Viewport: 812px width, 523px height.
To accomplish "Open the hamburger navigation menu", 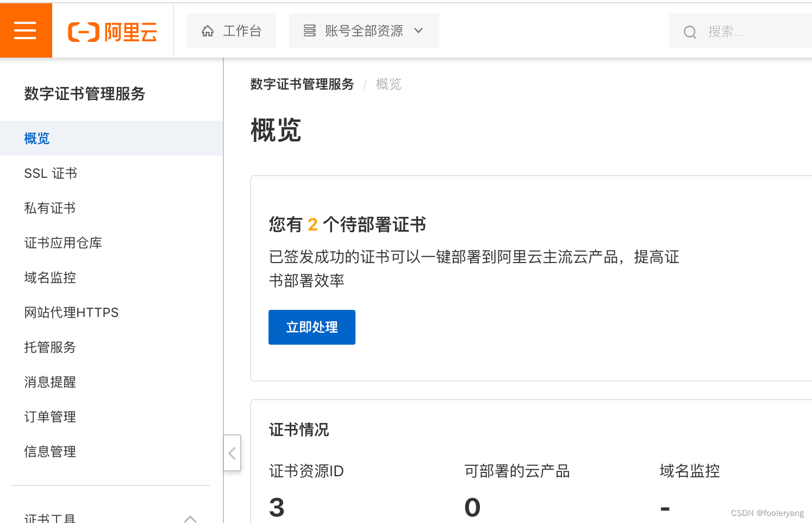I will pyautogui.click(x=26, y=30).
